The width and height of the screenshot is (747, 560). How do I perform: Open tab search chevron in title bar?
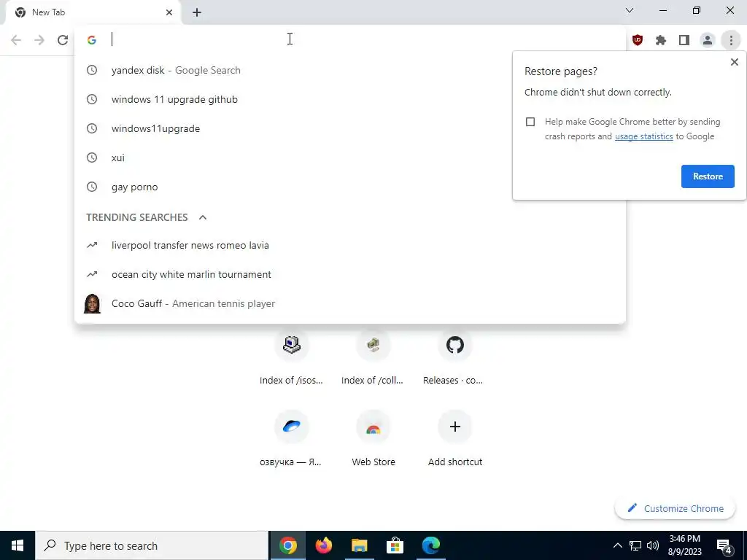(x=630, y=10)
